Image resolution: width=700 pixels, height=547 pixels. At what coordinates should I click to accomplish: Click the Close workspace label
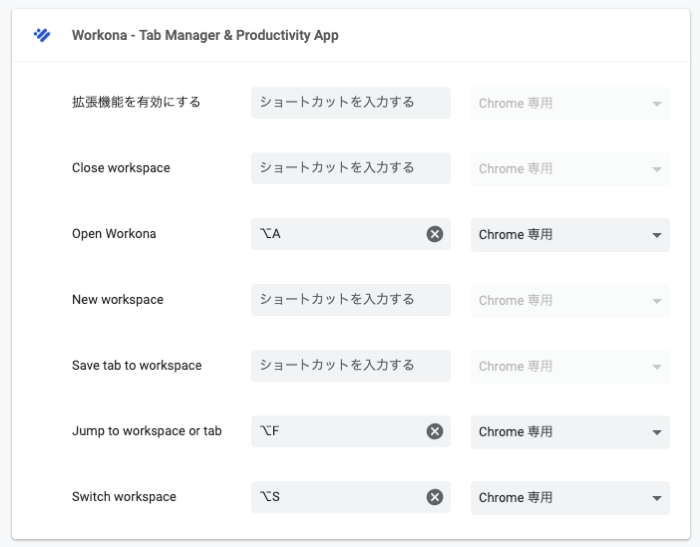pyautogui.click(x=121, y=168)
